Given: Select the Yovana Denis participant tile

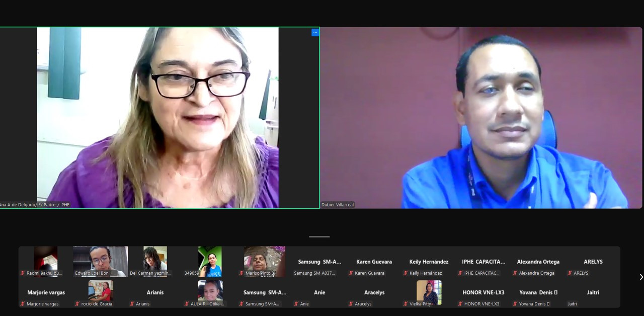Looking at the screenshot, I should 538,293.
